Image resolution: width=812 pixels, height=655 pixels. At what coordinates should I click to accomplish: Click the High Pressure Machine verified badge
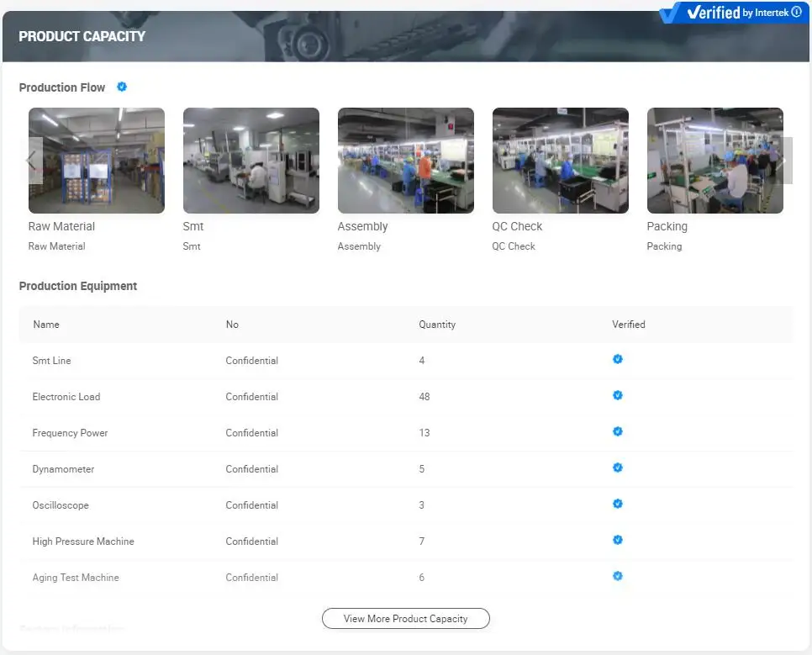[618, 540]
